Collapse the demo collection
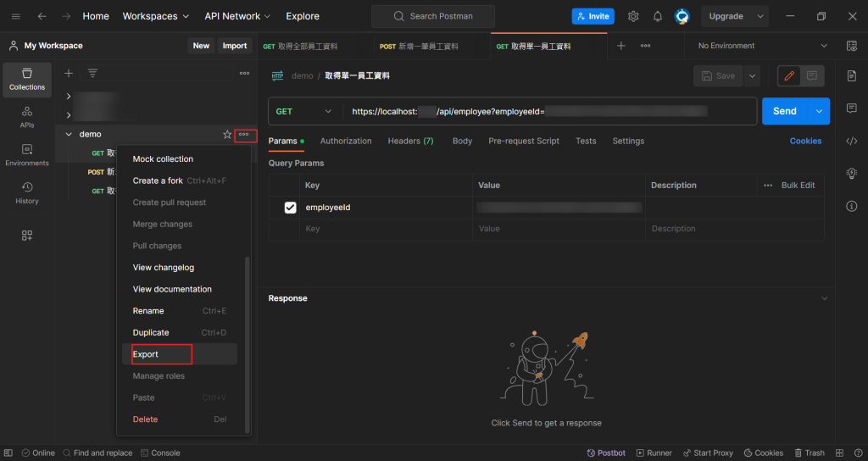The image size is (868, 461). 69,135
